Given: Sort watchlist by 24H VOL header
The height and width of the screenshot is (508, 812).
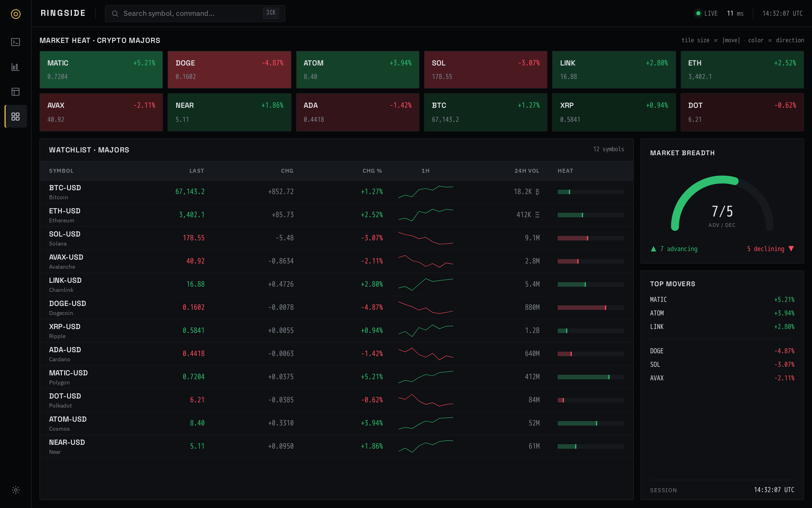Looking at the screenshot, I should (527, 171).
